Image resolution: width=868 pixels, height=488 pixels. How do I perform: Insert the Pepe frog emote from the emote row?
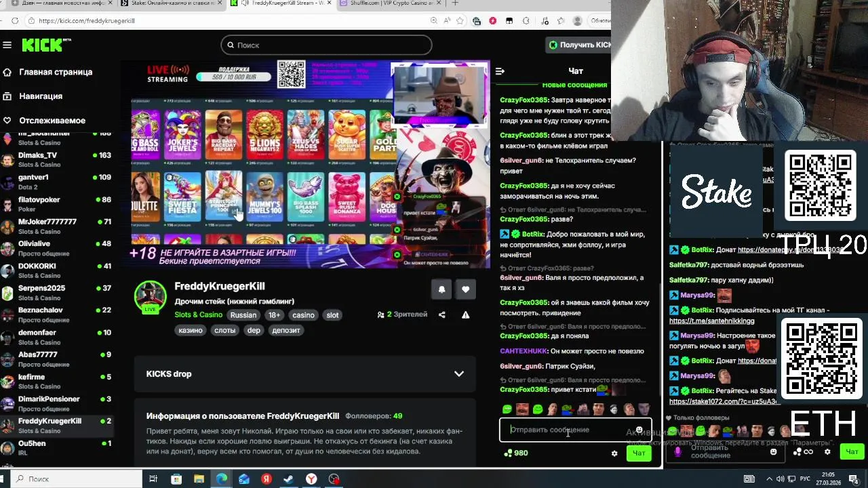[568, 409]
